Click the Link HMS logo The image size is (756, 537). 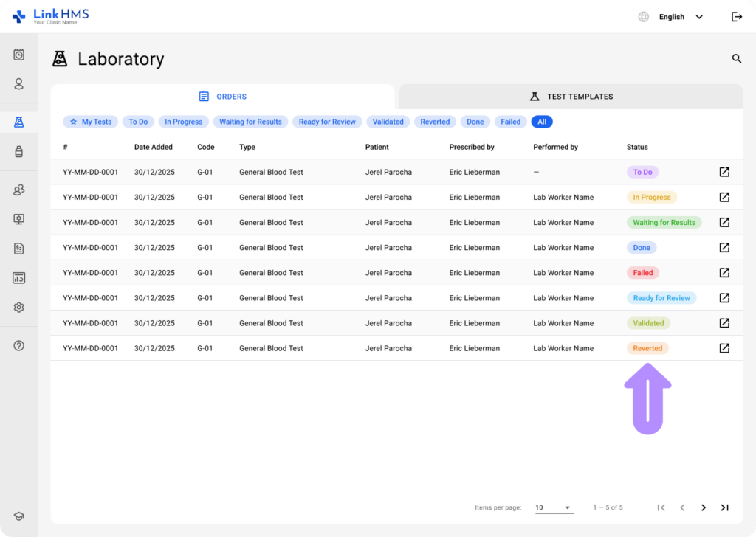pyautogui.click(x=50, y=16)
